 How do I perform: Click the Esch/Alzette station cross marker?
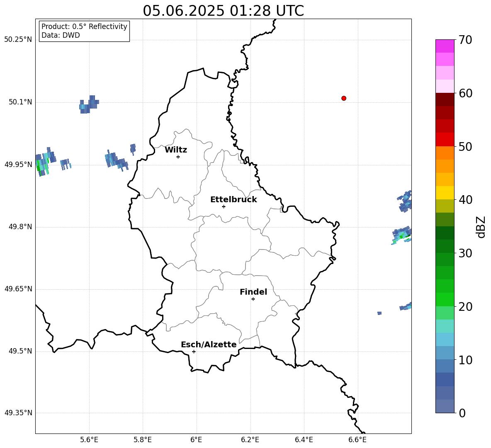194,351
